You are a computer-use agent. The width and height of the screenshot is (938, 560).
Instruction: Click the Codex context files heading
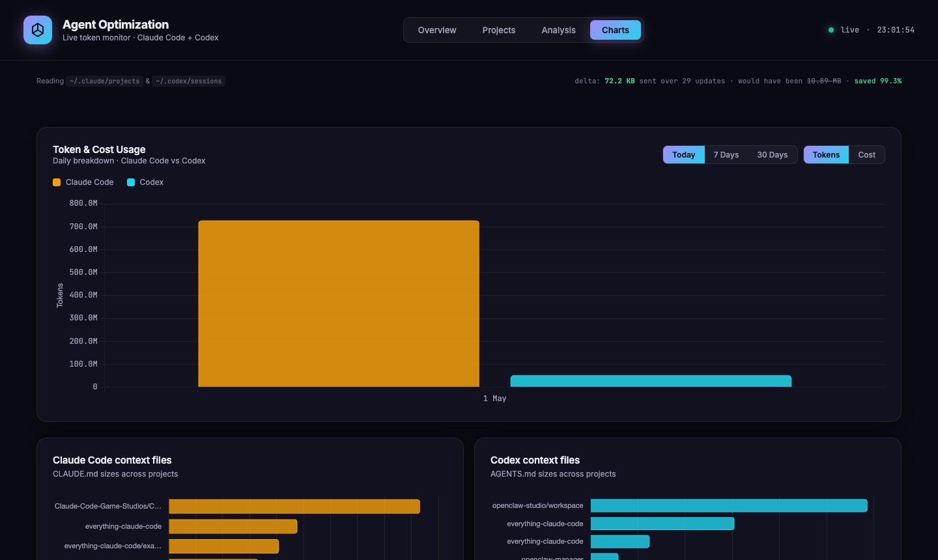pyautogui.click(x=535, y=460)
